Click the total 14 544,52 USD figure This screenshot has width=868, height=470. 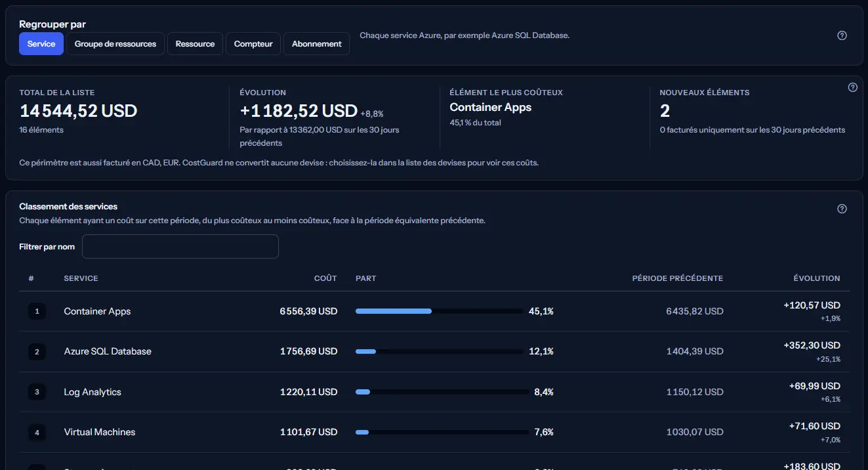78,111
